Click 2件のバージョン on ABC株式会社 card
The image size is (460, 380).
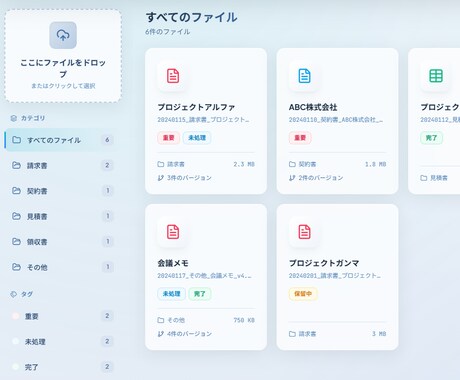(x=320, y=178)
